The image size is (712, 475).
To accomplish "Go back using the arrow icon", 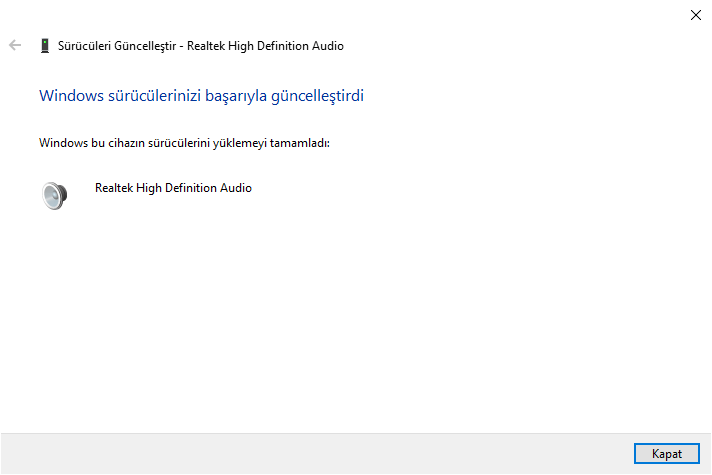I will (x=15, y=45).
